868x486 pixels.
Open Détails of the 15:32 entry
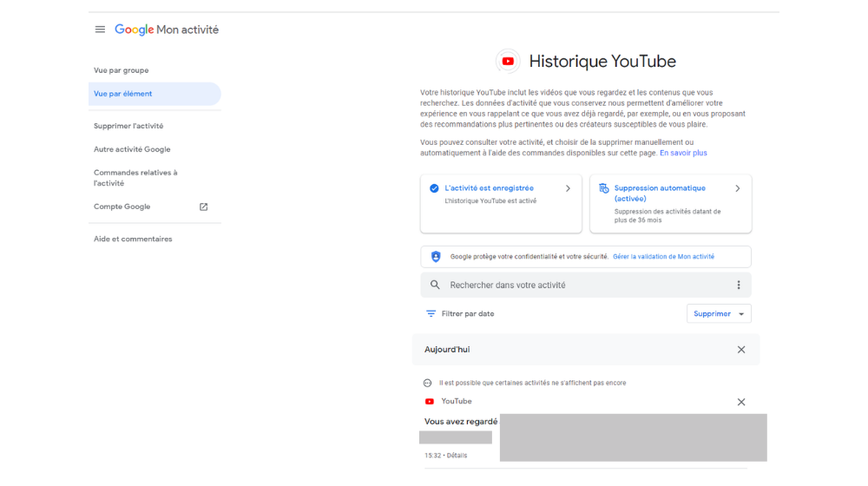457,456
